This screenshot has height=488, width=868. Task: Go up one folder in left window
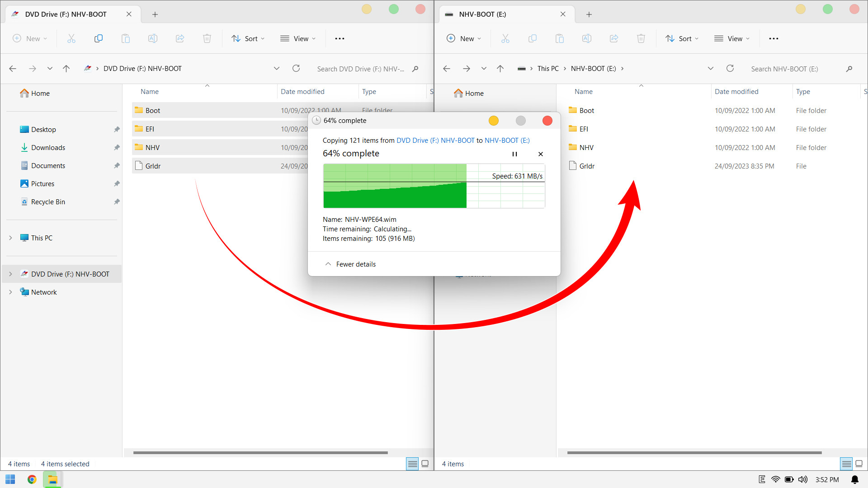click(x=66, y=68)
